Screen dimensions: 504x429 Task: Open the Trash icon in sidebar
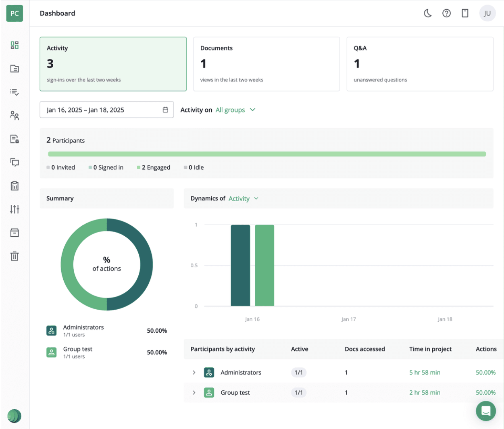point(15,256)
